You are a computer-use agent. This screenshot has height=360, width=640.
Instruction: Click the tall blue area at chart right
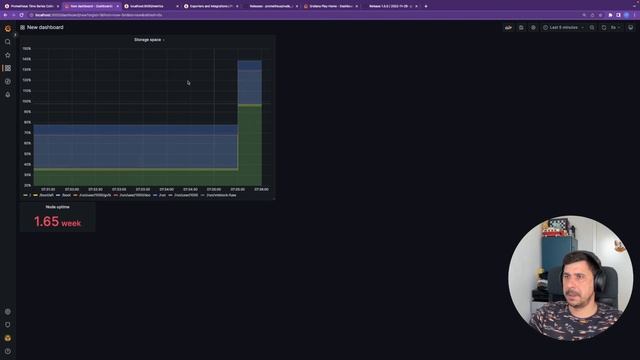click(250, 83)
